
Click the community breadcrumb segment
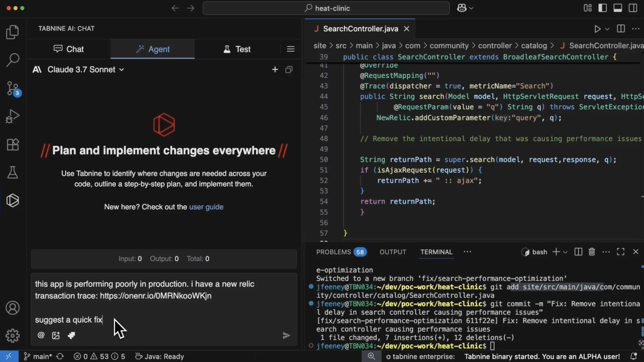(x=449, y=46)
